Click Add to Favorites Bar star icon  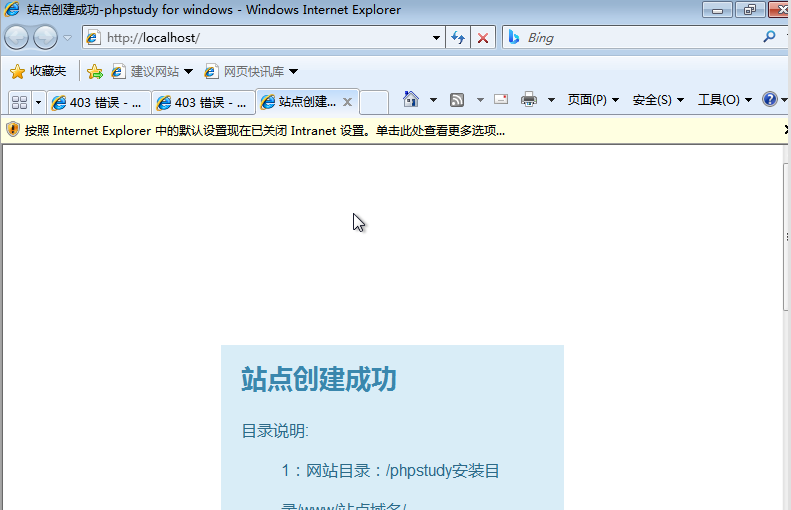95,72
